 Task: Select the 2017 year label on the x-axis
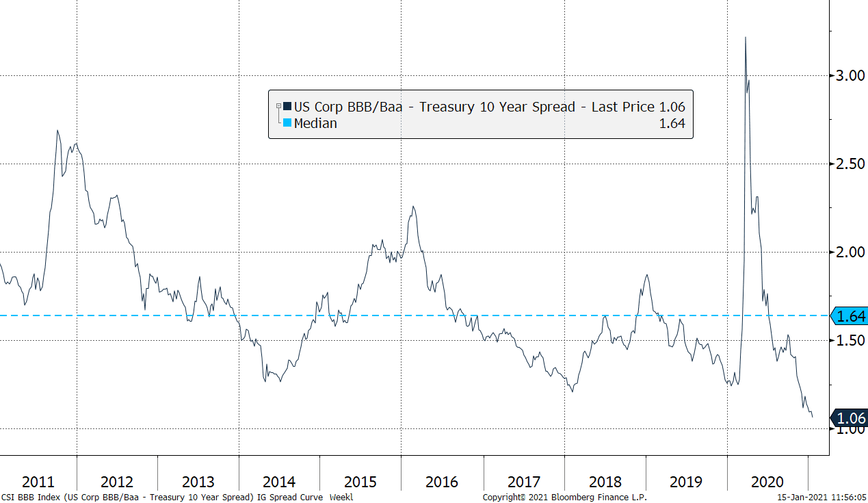(x=523, y=482)
